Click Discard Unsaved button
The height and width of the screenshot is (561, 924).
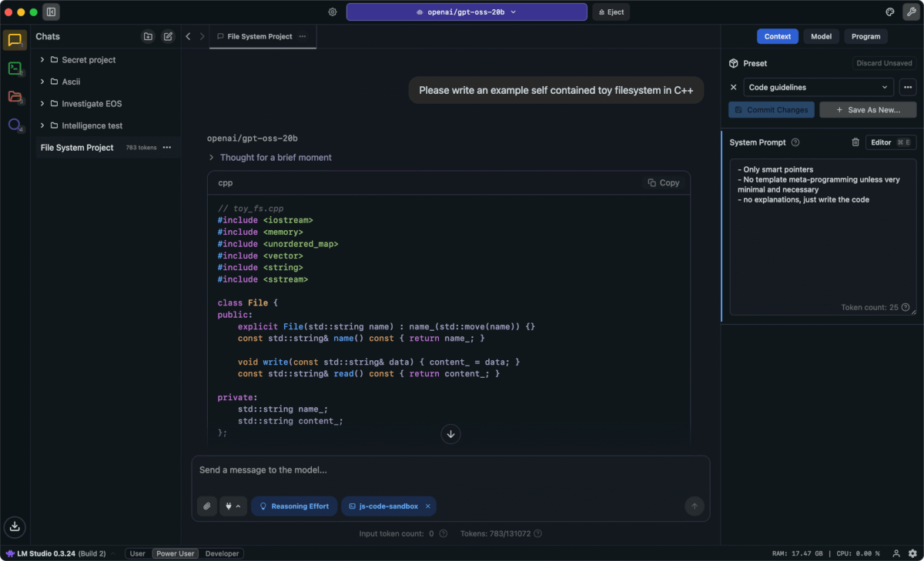(x=885, y=63)
